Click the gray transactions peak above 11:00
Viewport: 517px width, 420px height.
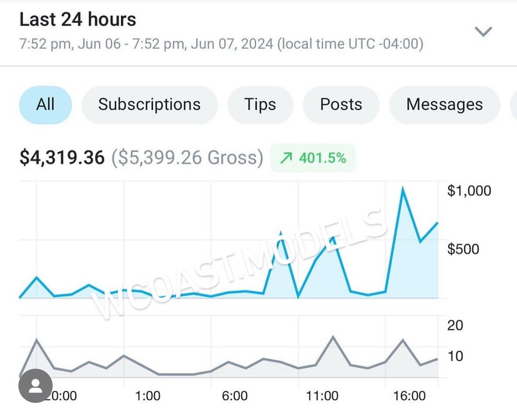click(x=333, y=337)
